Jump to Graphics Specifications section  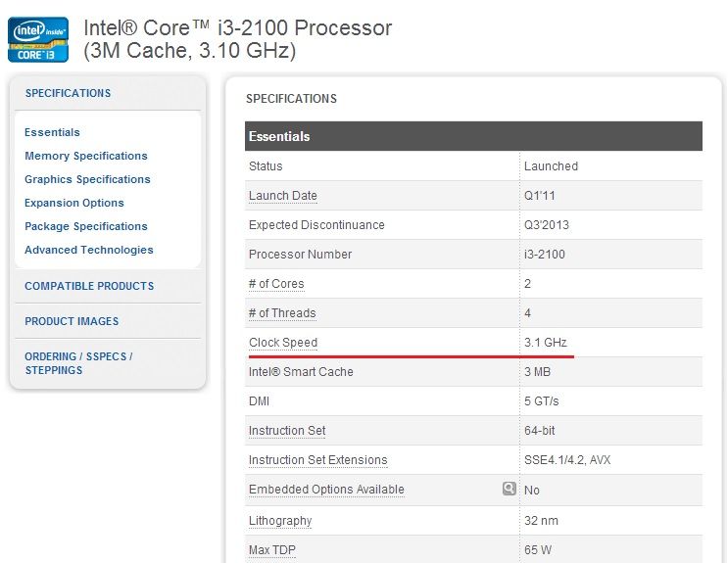click(87, 179)
